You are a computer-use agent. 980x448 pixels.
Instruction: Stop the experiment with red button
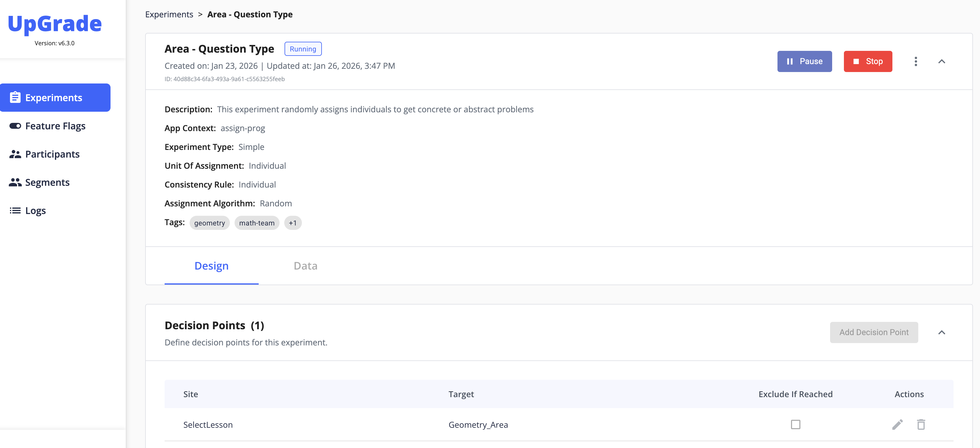867,61
